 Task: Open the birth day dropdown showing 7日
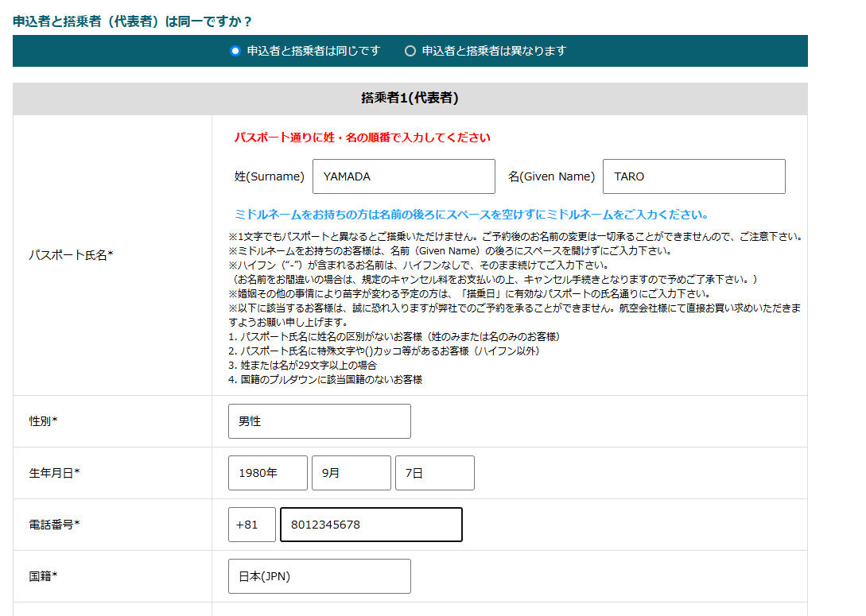coord(434,473)
